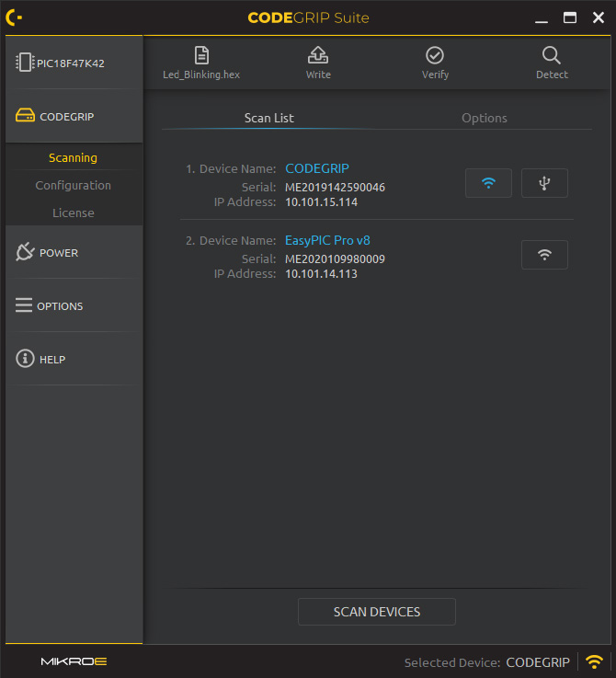Open the License submenu item
The image size is (616, 678).
click(x=73, y=213)
